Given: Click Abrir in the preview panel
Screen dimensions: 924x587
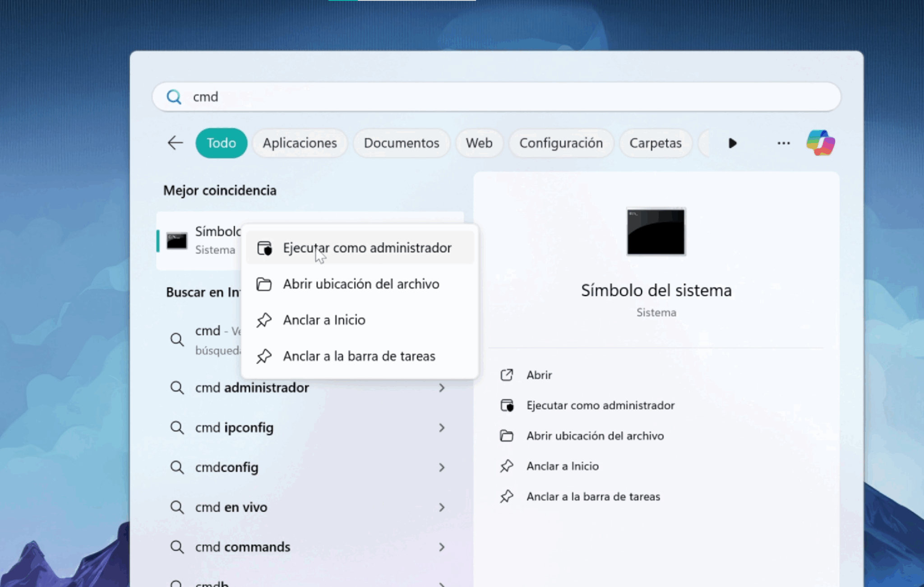Looking at the screenshot, I should 539,374.
